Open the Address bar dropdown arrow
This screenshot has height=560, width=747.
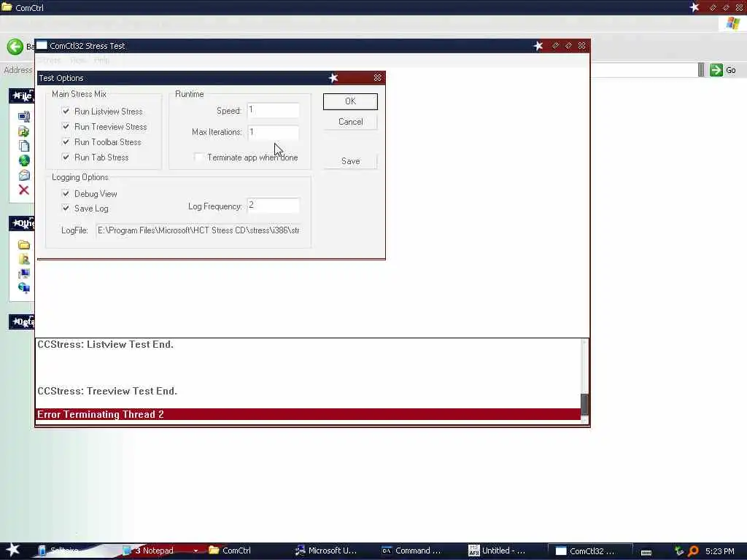(x=701, y=70)
